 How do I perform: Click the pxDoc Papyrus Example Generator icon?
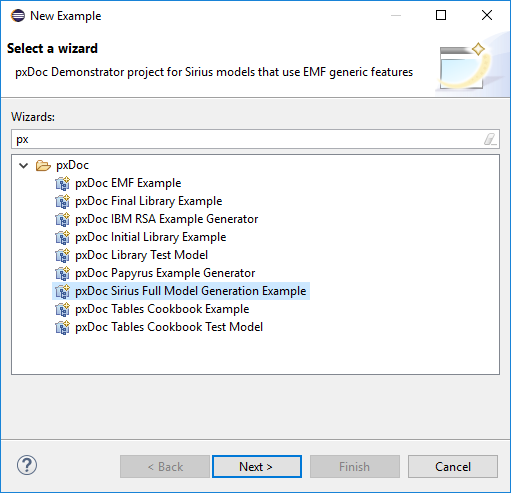click(x=62, y=273)
